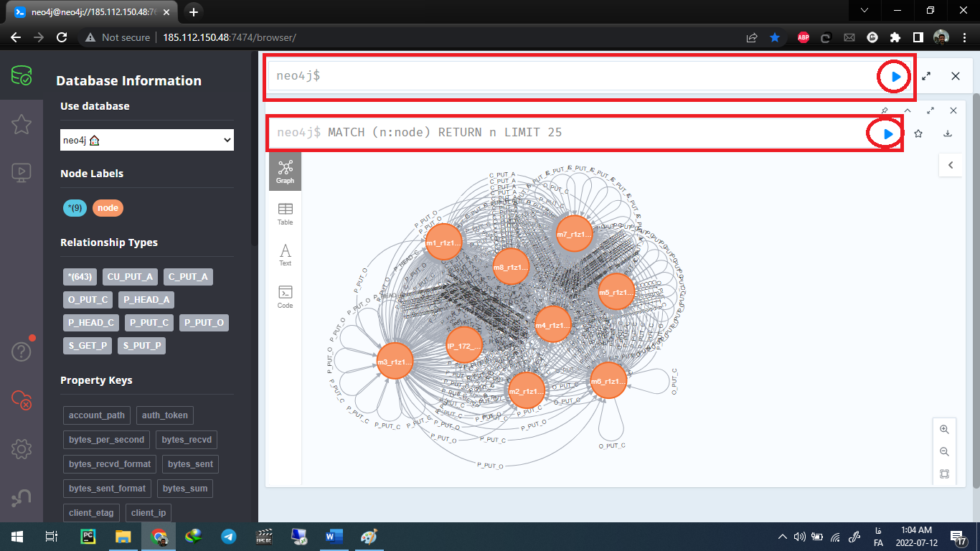This screenshot has width=980, height=551.
Task: Save the query as favorite star
Action: (918, 133)
